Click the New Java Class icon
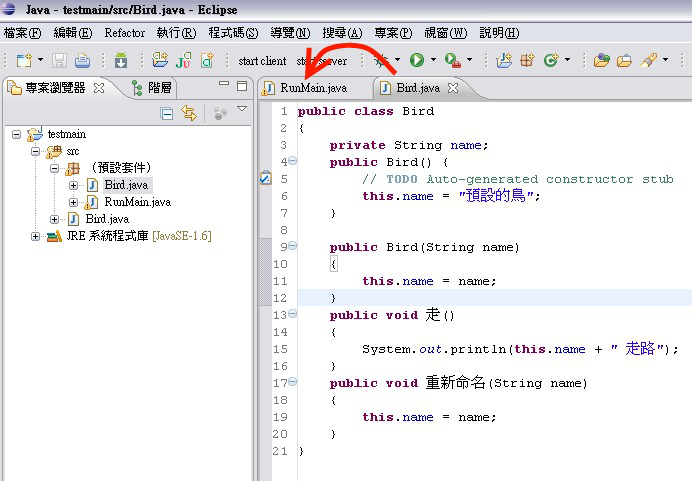The height and width of the screenshot is (481, 692). (x=550, y=61)
